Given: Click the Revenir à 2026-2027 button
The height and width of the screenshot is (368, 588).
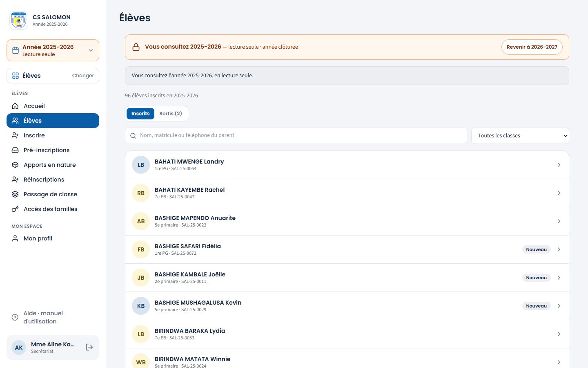Looking at the screenshot, I should tap(532, 47).
